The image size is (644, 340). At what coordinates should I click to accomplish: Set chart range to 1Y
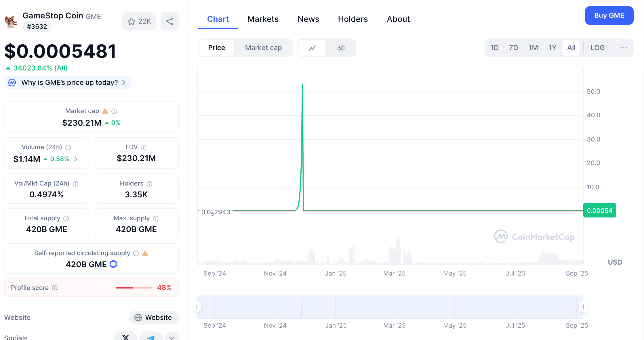(x=552, y=48)
